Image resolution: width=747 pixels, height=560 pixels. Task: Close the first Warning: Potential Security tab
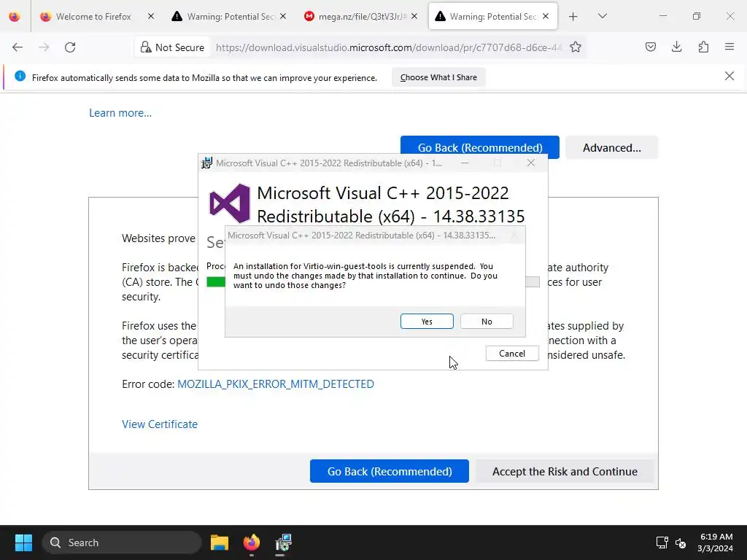[283, 16]
